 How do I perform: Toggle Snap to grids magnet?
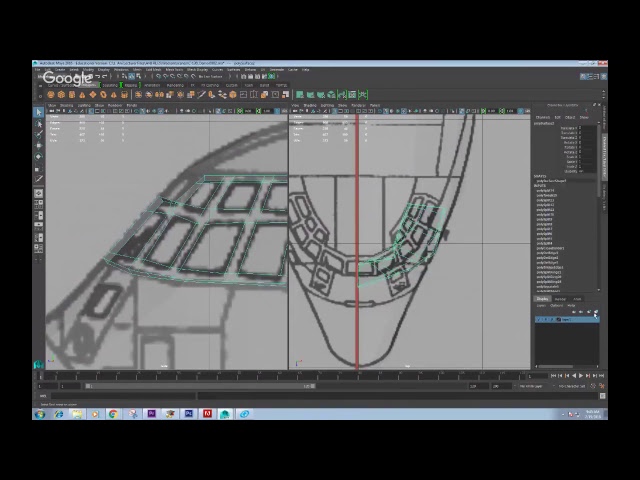(159, 76)
